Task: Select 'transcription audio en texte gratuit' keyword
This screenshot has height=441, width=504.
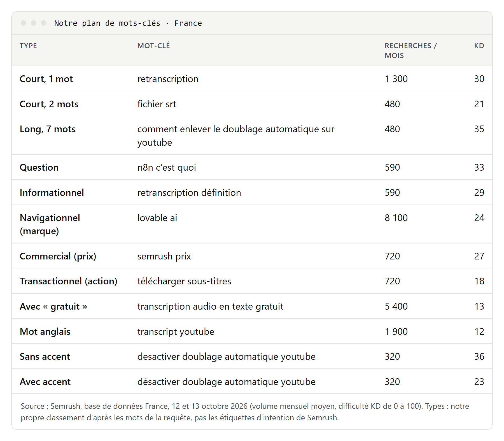Action: pyautogui.click(x=210, y=306)
